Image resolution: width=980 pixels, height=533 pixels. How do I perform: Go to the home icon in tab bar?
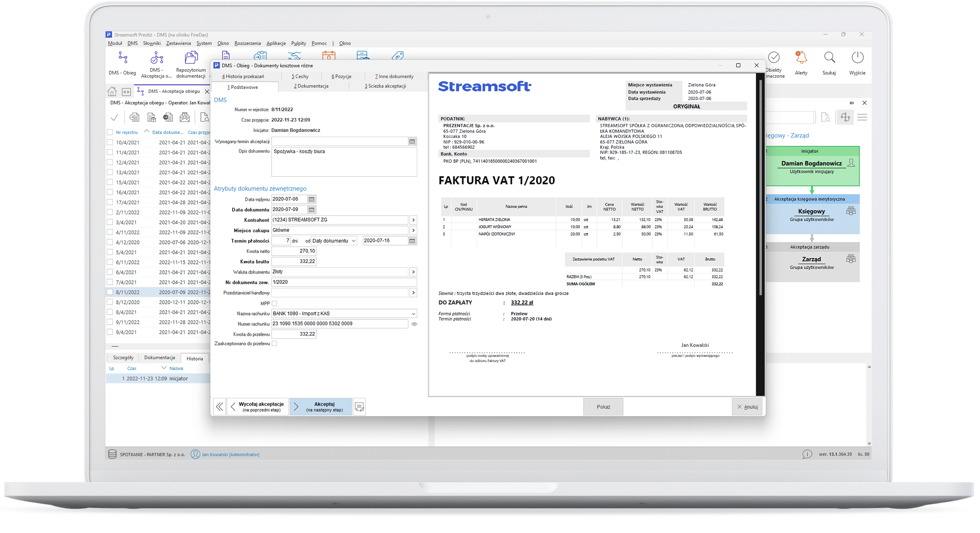(112, 92)
